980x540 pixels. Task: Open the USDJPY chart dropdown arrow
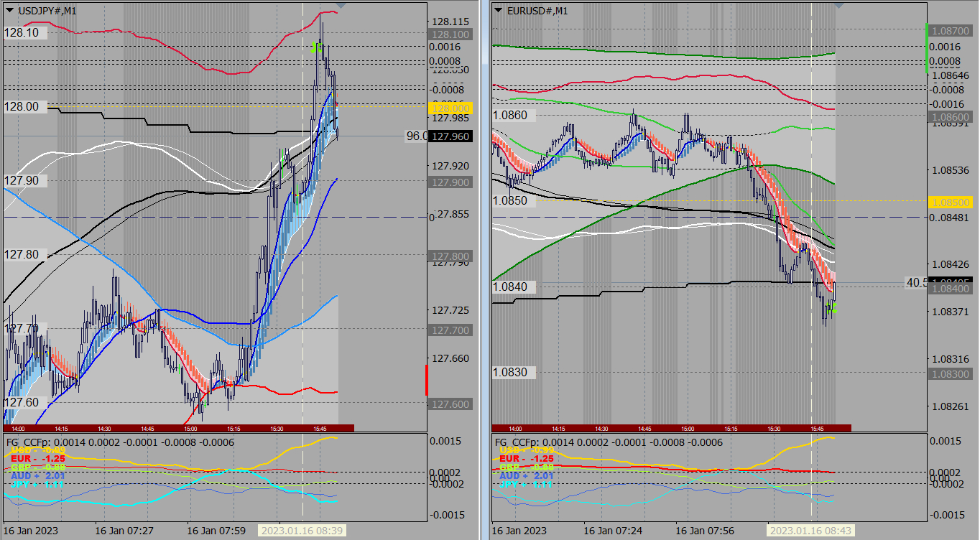(x=9, y=10)
